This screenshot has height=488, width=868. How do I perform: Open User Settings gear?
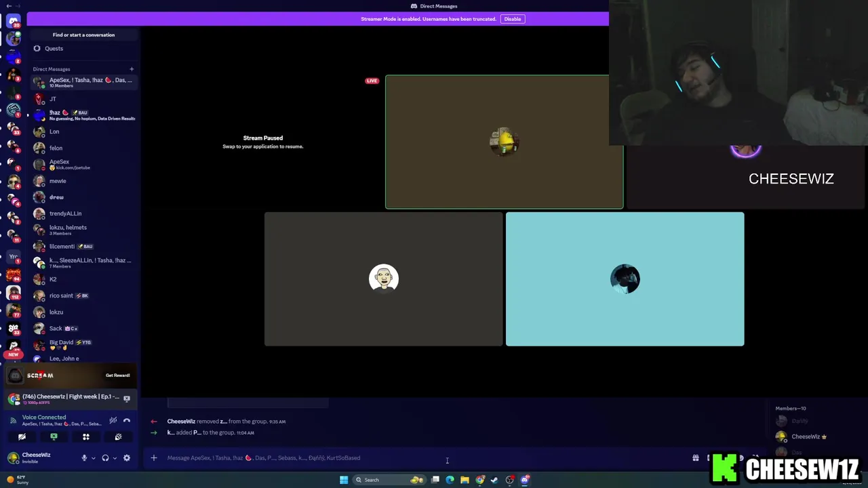pos(127,458)
